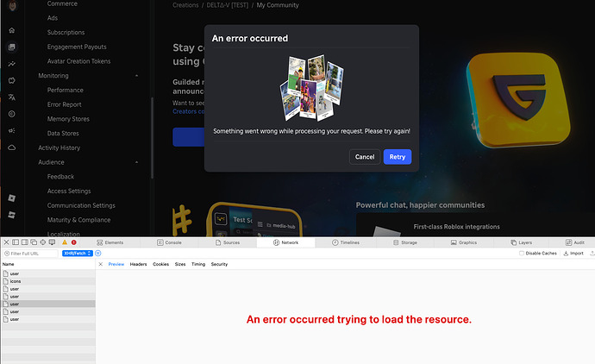Detach inspector into separate window

tap(34, 242)
